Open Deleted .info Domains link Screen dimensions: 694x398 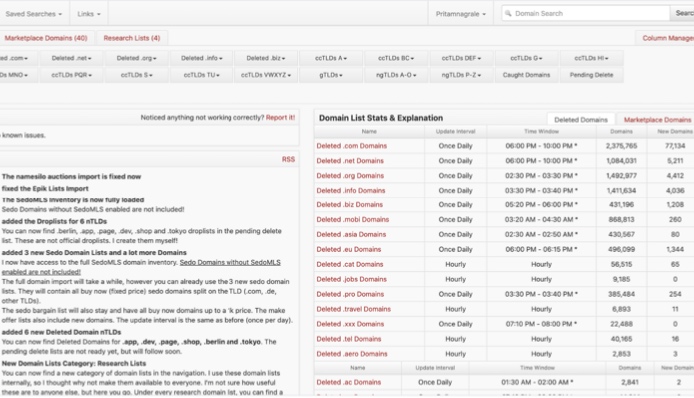click(351, 190)
